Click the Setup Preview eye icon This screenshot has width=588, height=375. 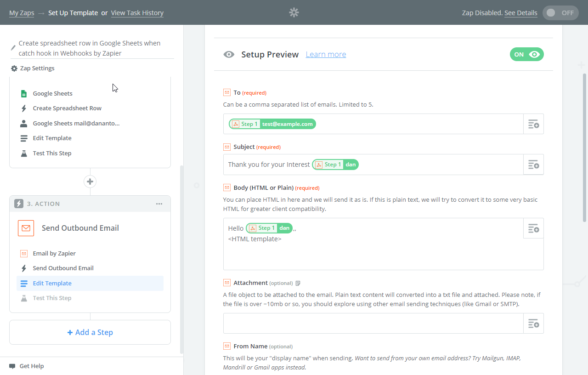229,55
